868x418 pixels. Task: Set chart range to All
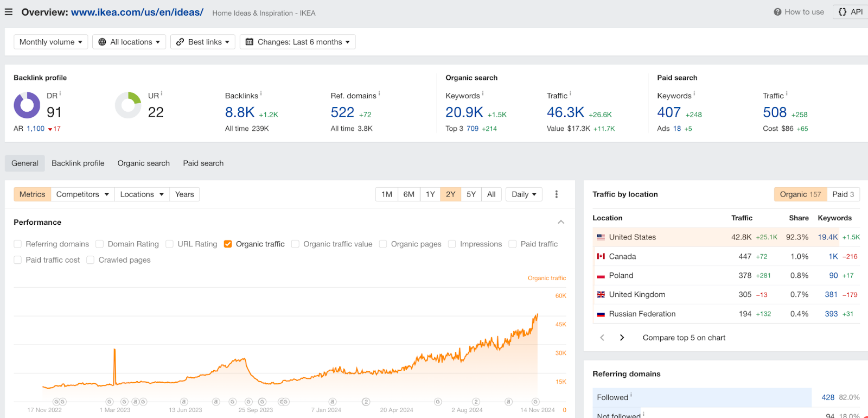[492, 194]
